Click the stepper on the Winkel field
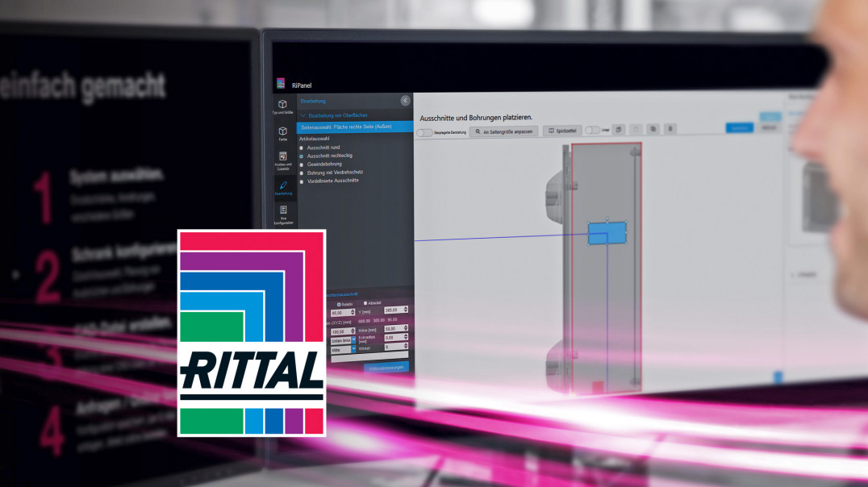The image size is (868, 487). [x=406, y=347]
